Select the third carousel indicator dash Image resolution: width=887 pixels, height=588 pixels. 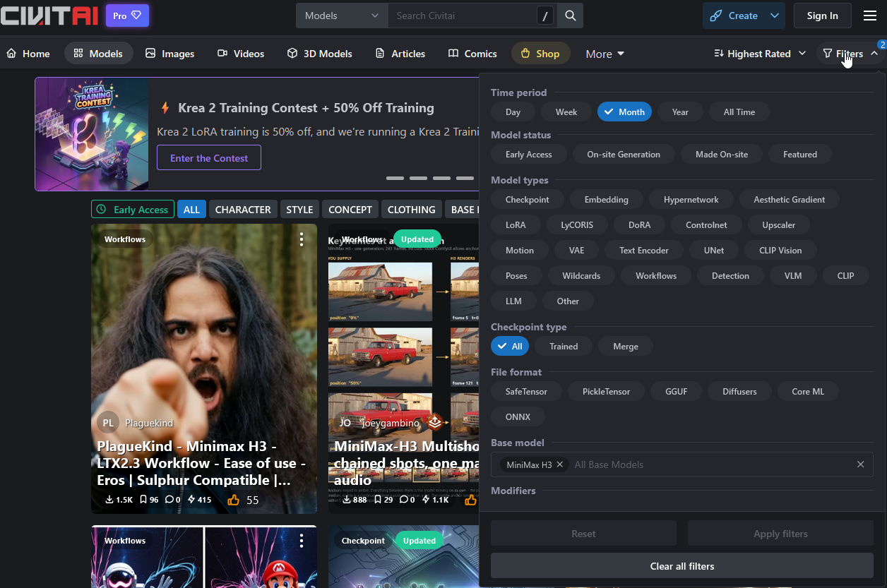pos(441,178)
